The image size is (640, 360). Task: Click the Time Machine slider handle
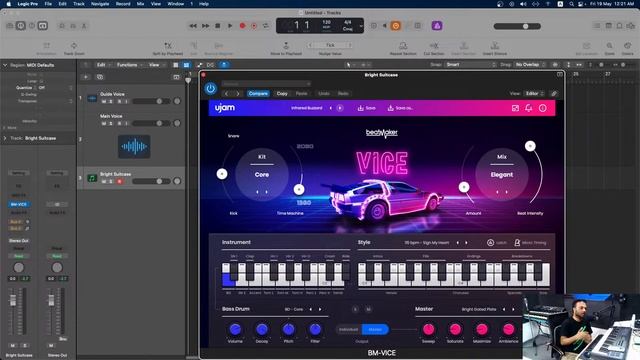pyautogui.click(x=299, y=189)
